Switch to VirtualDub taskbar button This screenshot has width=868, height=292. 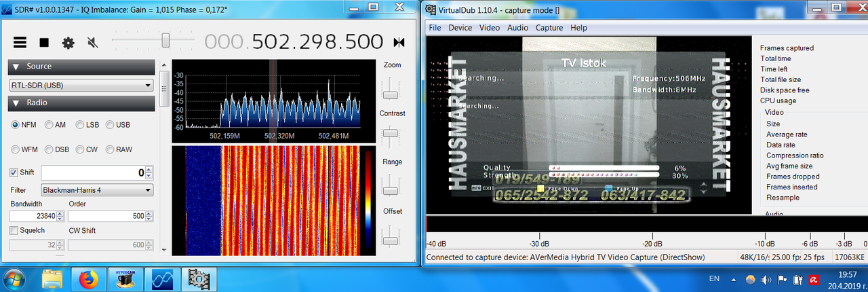click(x=199, y=279)
